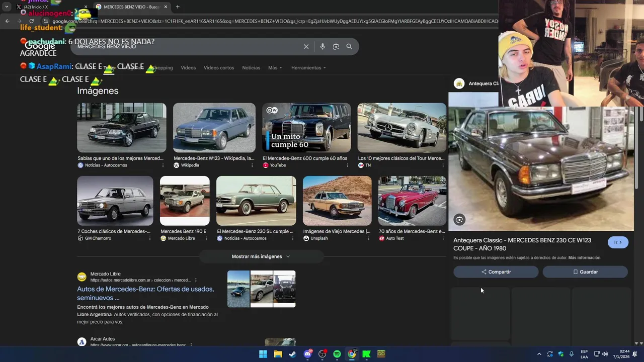This screenshot has width=644, height=362.
Task: Open OBS Studio from the taskbar
Action: (322, 354)
